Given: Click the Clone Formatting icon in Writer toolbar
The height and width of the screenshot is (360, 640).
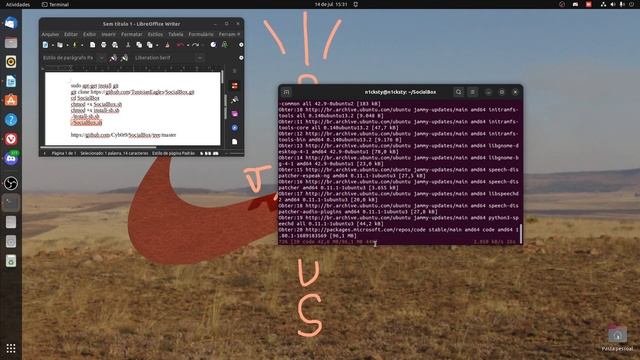Looking at the screenshot, I should 167,45.
